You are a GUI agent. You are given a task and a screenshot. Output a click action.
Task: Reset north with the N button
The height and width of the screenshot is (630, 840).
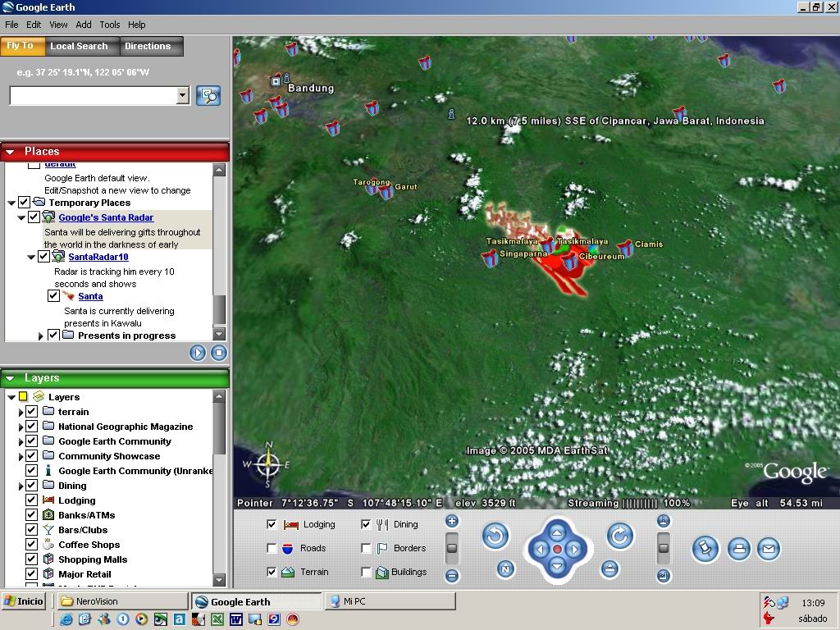click(x=504, y=569)
